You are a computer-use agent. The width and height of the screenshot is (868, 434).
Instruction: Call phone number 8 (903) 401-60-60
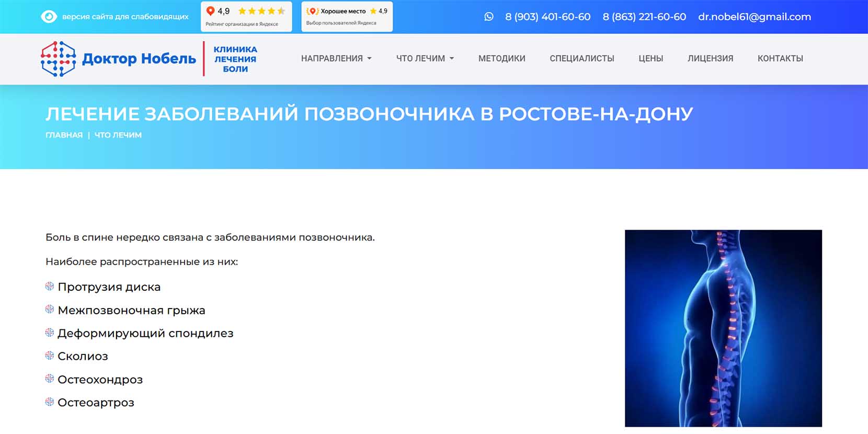[x=547, y=17]
